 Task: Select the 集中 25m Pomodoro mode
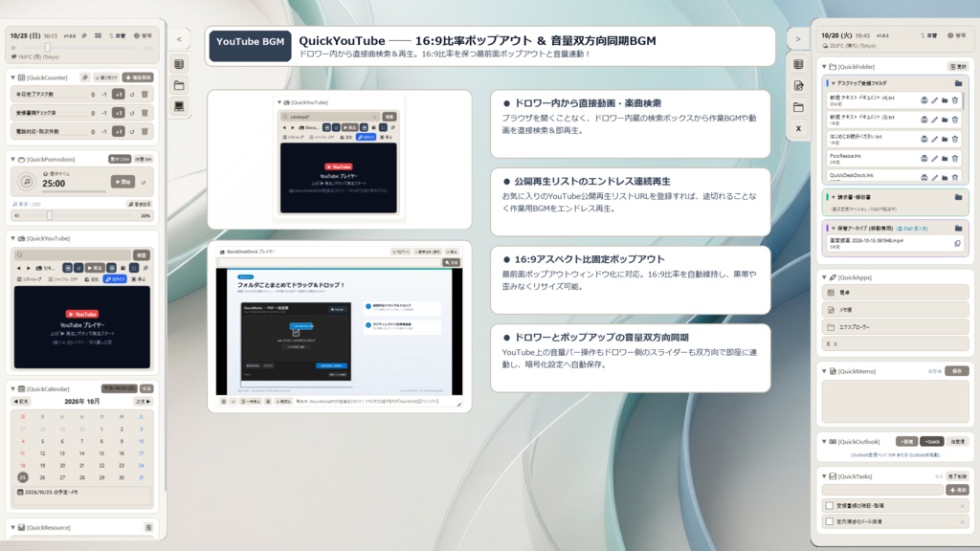120,160
